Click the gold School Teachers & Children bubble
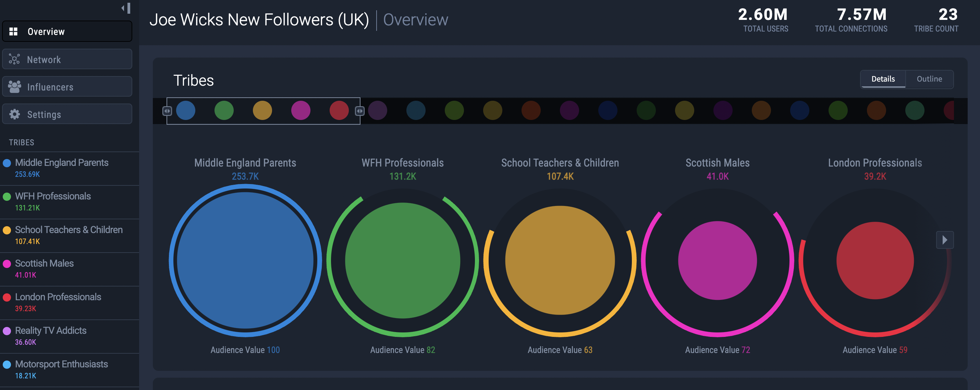This screenshot has width=980, height=390. 560,260
